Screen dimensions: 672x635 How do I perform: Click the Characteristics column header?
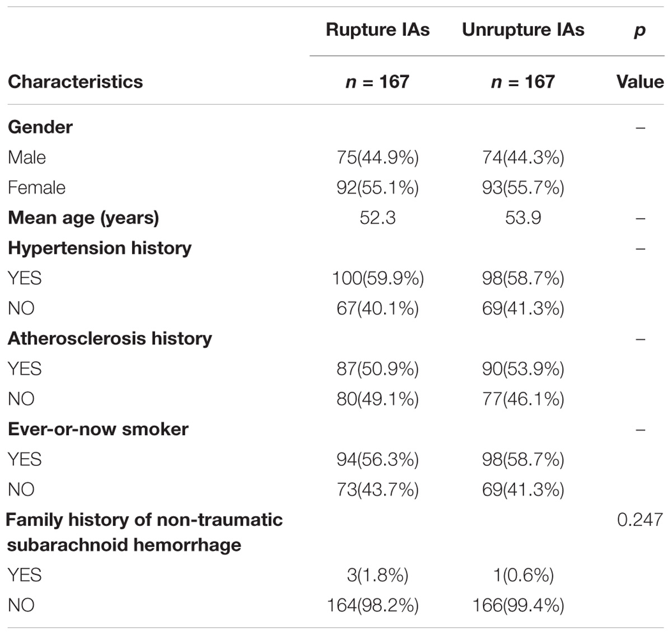coord(76,82)
